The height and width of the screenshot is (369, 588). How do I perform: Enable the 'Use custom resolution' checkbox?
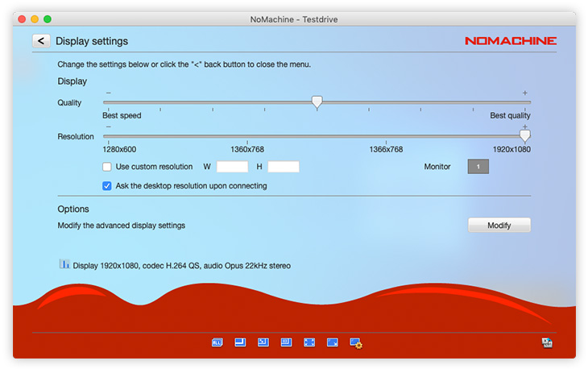point(107,167)
